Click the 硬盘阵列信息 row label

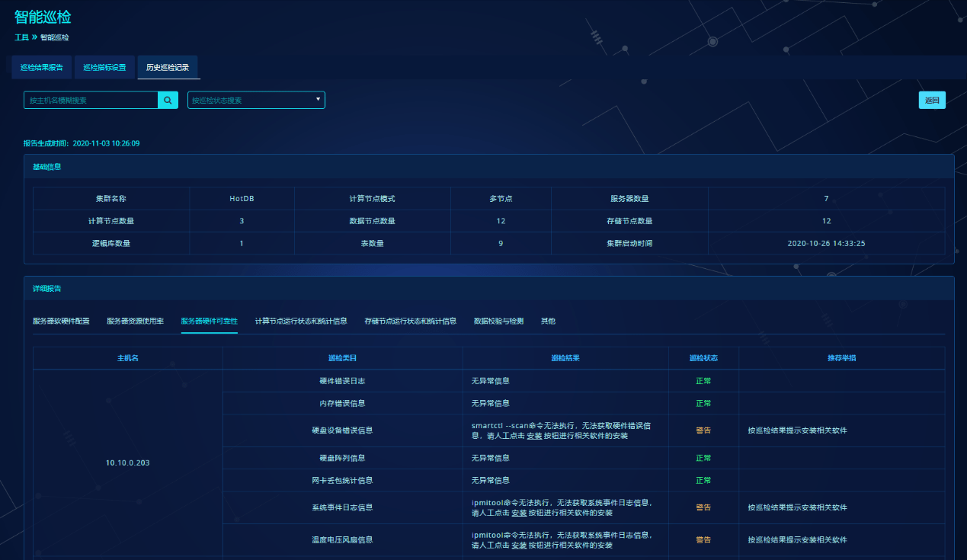(x=342, y=458)
